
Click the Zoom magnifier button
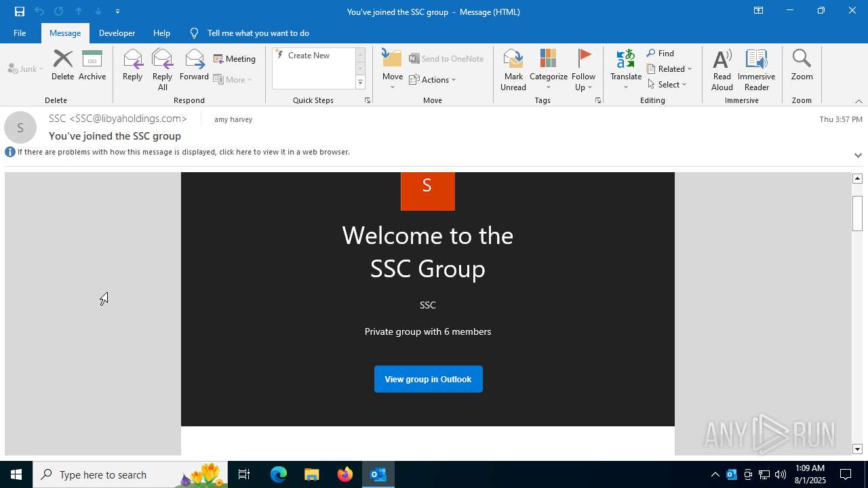click(x=802, y=66)
